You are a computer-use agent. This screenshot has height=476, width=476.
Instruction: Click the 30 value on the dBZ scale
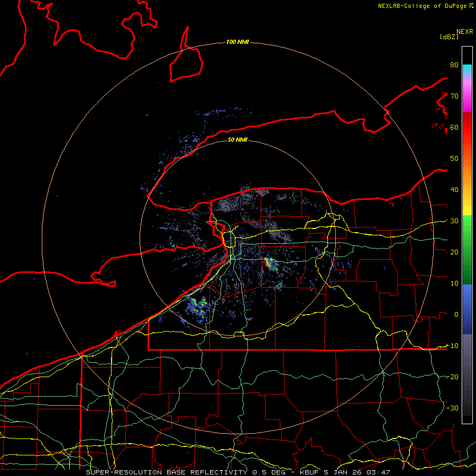coord(454,221)
